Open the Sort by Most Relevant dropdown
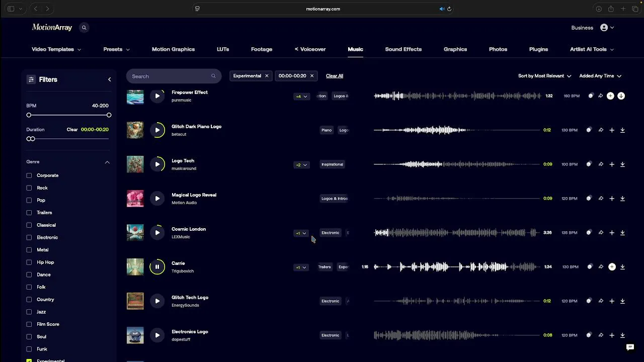This screenshot has width=644, height=362. pos(544,76)
